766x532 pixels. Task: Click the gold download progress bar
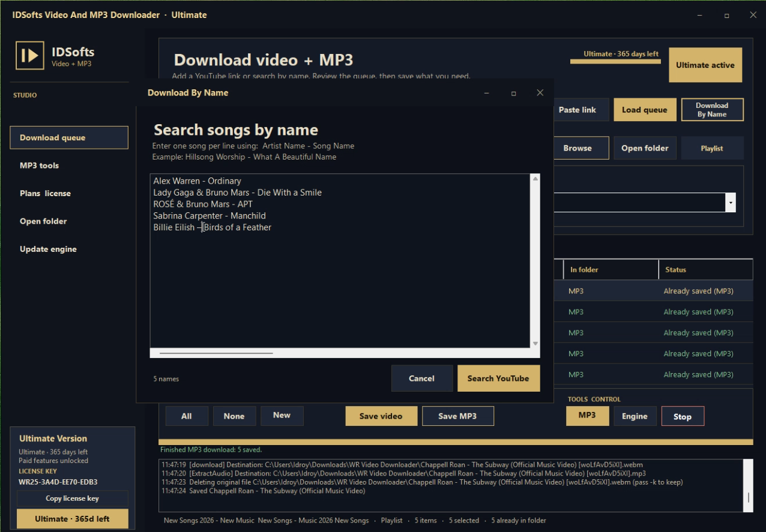pos(456,442)
